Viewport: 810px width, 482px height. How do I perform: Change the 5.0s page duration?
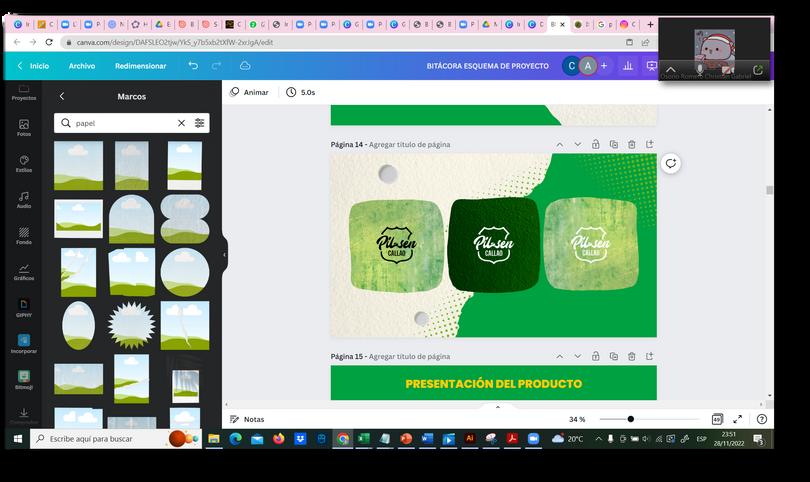point(301,92)
